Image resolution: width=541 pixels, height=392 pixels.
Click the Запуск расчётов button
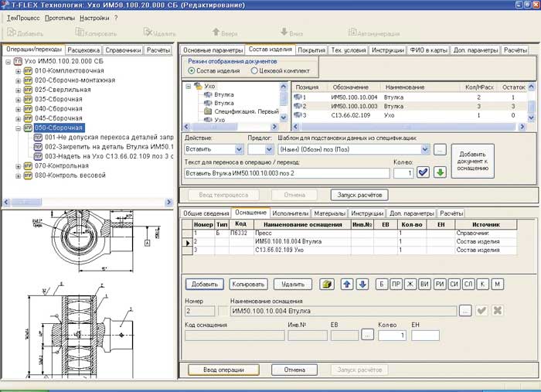pyautogui.click(x=358, y=195)
